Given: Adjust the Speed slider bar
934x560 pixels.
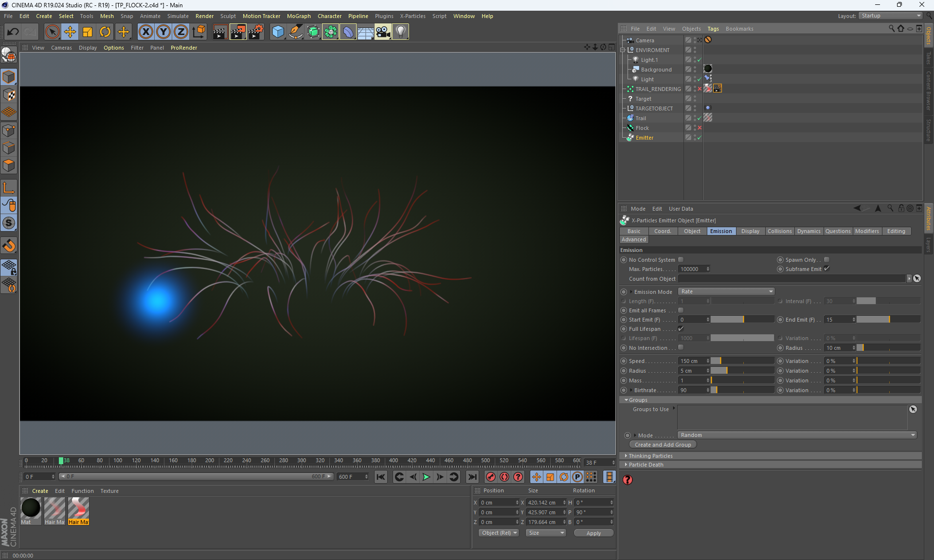Looking at the screenshot, I should (742, 361).
